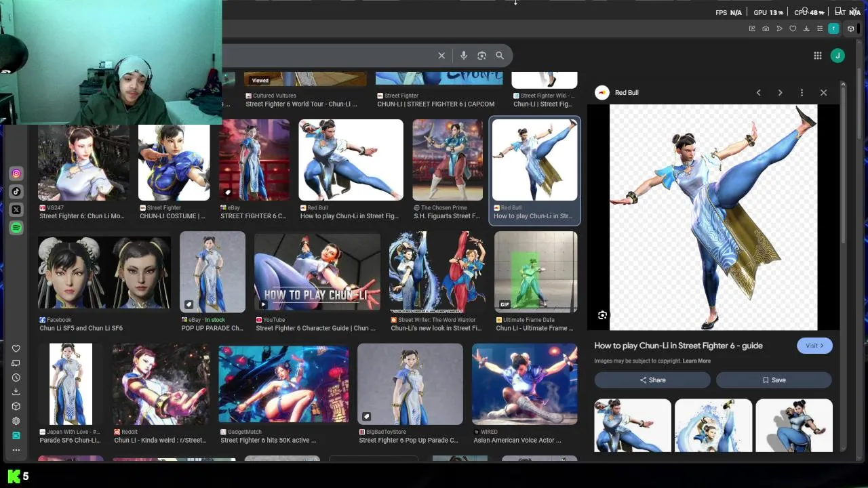This screenshot has height=488, width=868.
Task: Click the cube extensions icon in toolbar
Action: tap(851, 28)
